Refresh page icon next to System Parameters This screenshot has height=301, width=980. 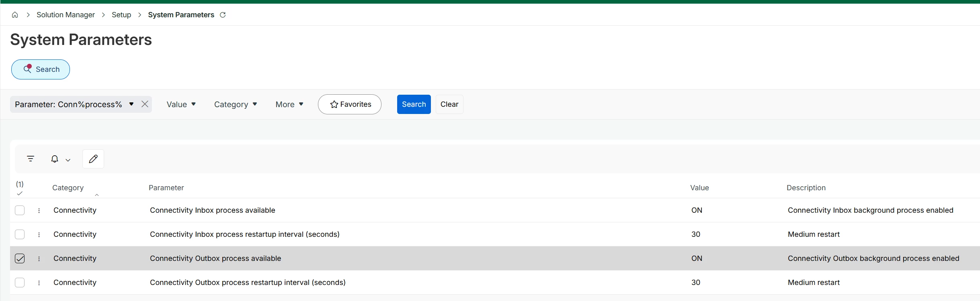click(x=223, y=15)
